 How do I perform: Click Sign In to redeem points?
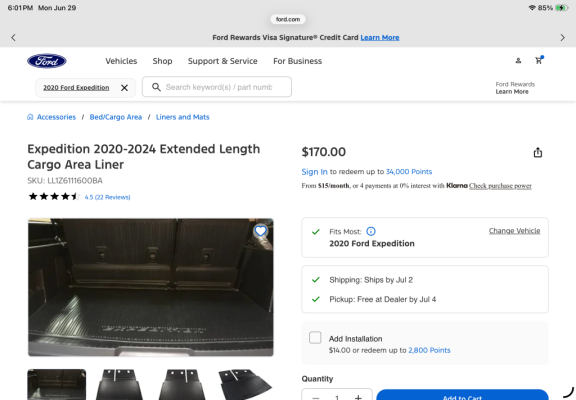tap(314, 172)
